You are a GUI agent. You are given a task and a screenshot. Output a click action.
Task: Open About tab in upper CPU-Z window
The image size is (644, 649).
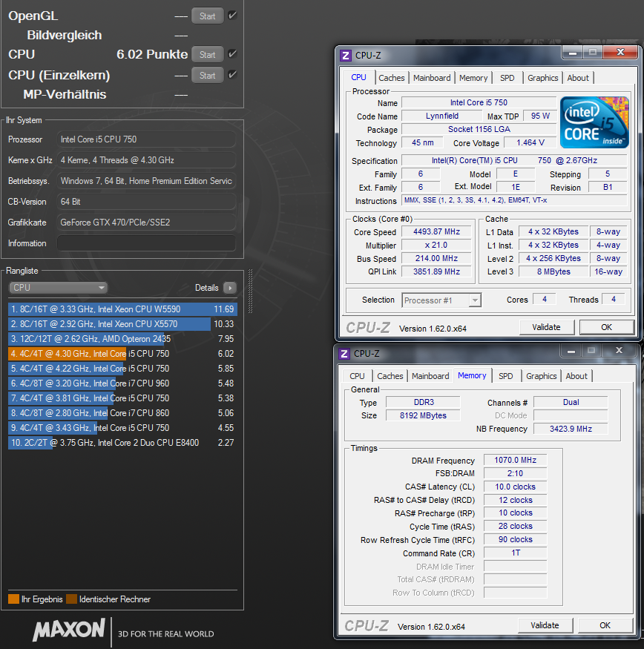click(578, 78)
